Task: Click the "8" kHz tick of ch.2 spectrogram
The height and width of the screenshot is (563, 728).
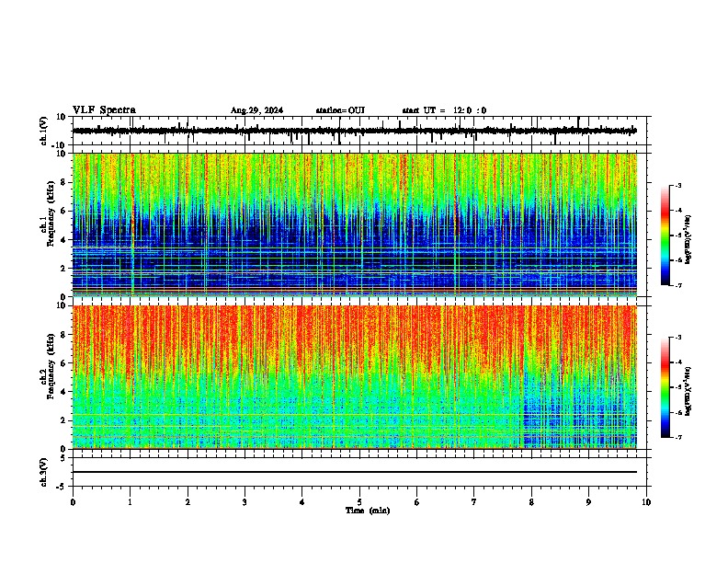Action: click(63, 335)
